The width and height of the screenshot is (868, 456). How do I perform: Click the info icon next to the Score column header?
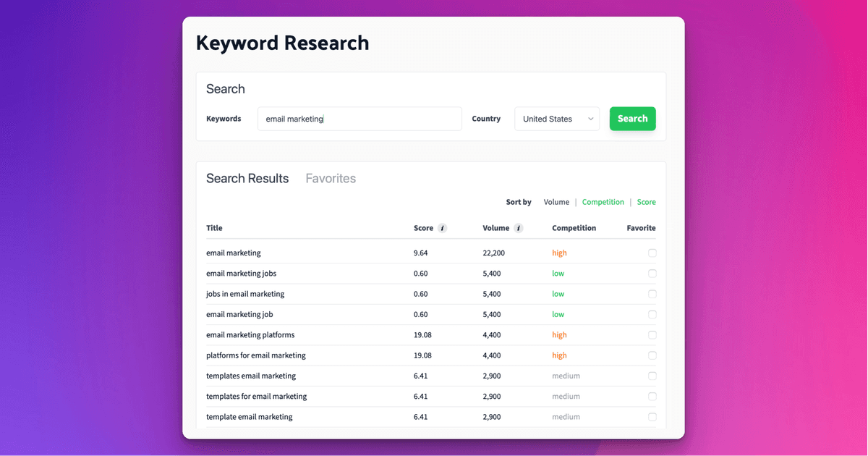click(443, 228)
